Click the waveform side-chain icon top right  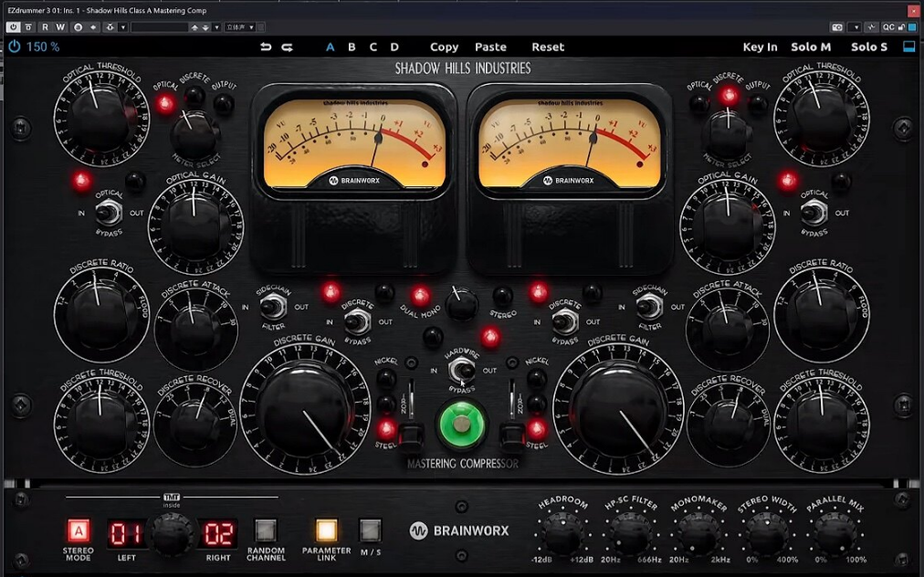(x=872, y=27)
